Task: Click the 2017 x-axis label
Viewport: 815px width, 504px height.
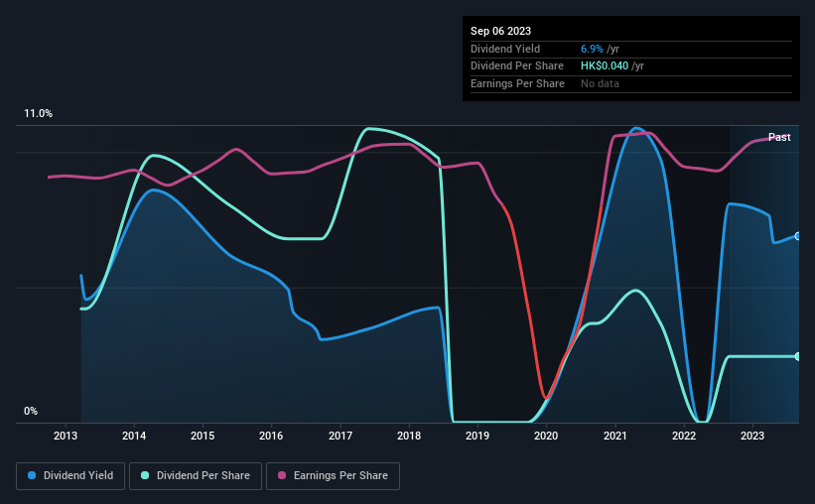Action: 340,436
